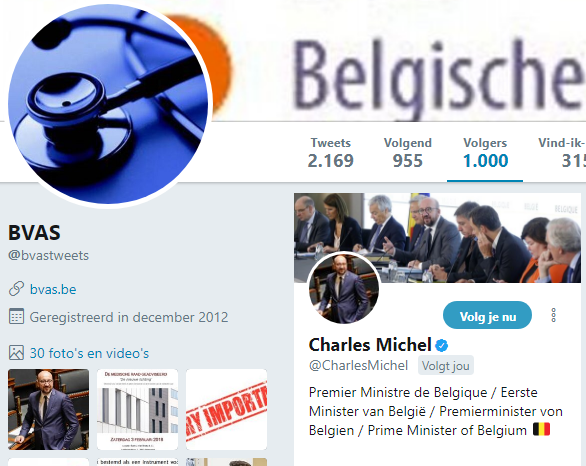This screenshot has width=586, height=466.
Task: Open the media thumbnail of man in suit
Action: coord(49,409)
